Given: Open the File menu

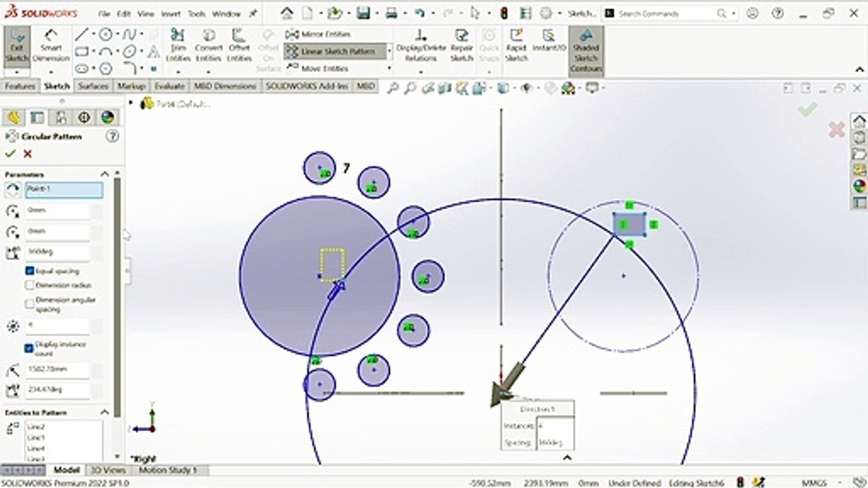Looking at the screenshot, I should point(104,14).
